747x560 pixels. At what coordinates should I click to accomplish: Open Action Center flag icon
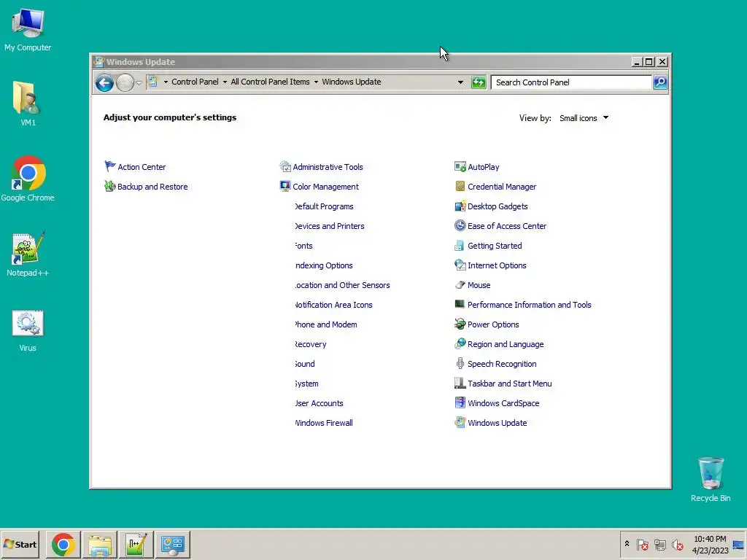(x=110, y=166)
